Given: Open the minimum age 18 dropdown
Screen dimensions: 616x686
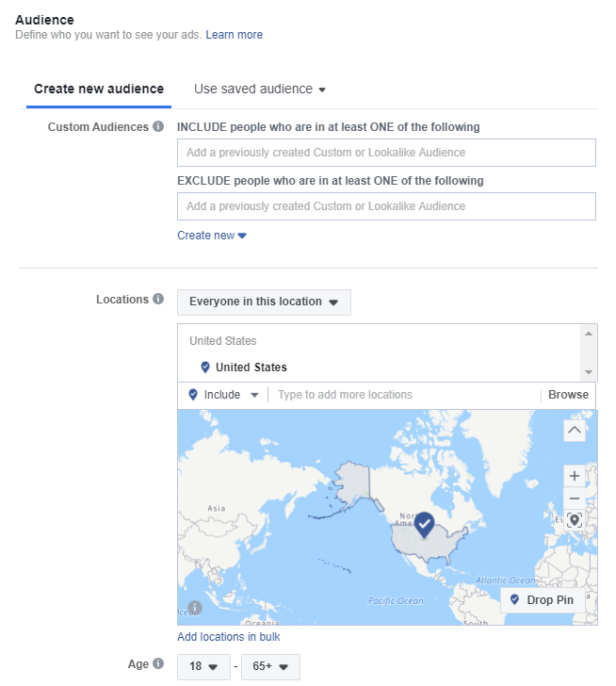Looking at the screenshot, I should (203, 667).
